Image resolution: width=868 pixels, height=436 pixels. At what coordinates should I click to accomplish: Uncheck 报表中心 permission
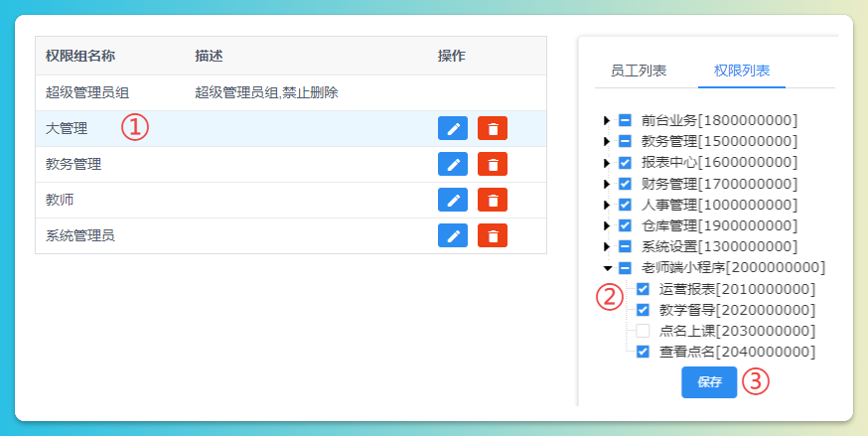pyautogui.click(x=625, y=162)
